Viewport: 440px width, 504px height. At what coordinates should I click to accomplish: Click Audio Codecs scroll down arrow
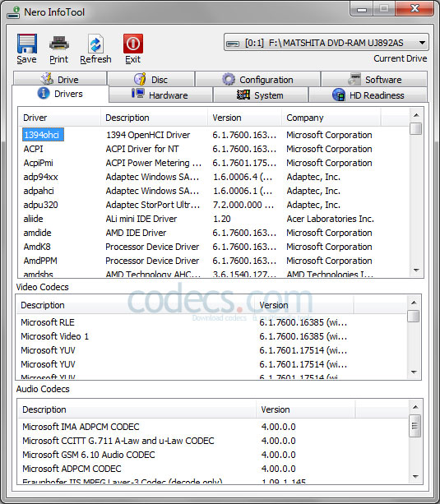pos(415,477)
